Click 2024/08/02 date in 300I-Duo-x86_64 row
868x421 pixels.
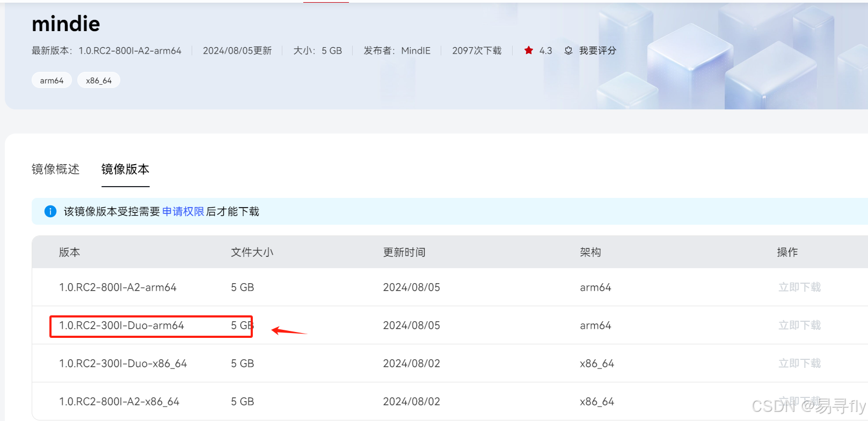(x=412, y=364)
